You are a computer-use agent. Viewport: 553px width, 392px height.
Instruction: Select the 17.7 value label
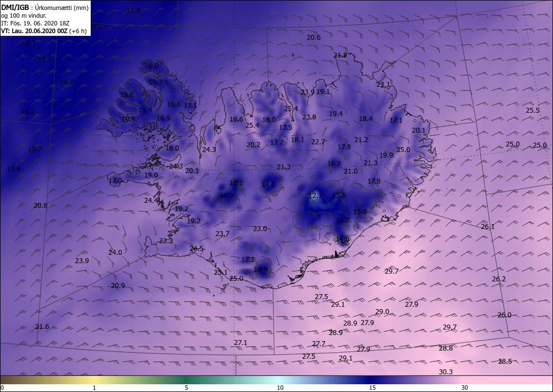tap(276, 143)
